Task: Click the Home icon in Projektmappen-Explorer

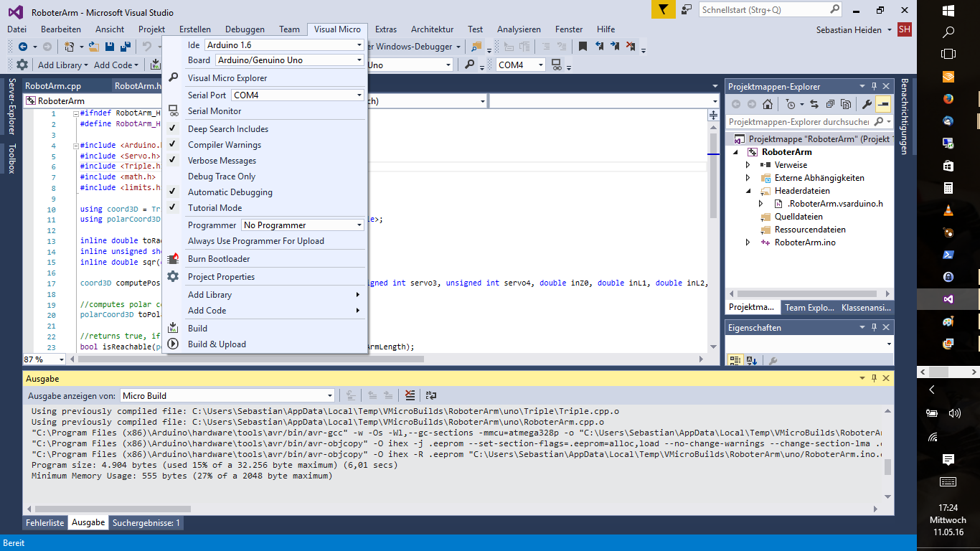Action: [x=767, y=104]
